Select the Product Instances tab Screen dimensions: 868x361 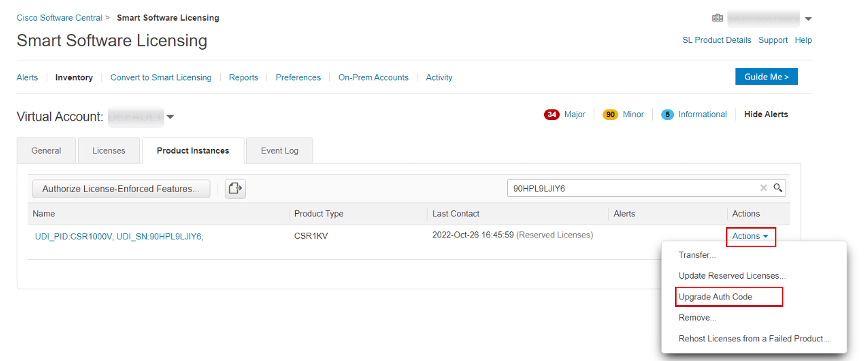pos(193,151)
